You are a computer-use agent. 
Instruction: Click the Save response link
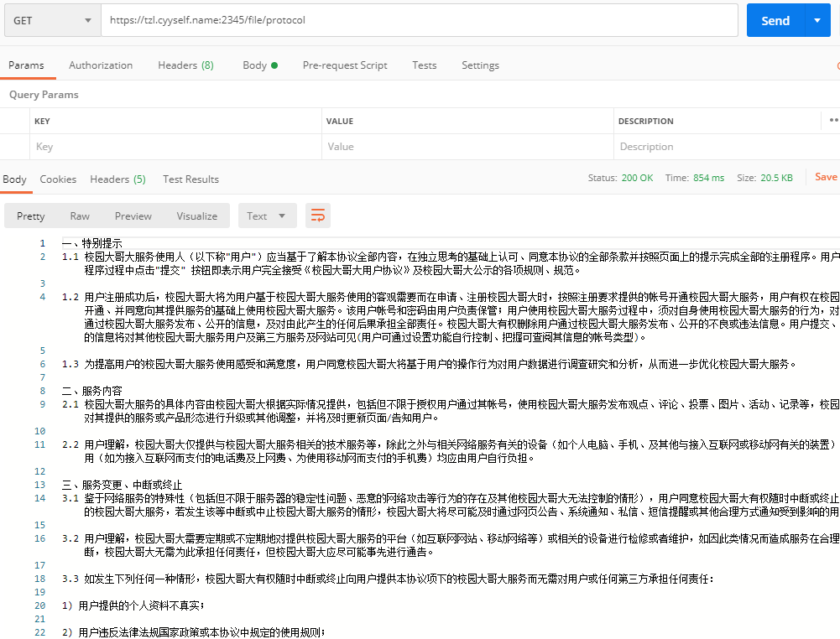(x=826, y=177)
